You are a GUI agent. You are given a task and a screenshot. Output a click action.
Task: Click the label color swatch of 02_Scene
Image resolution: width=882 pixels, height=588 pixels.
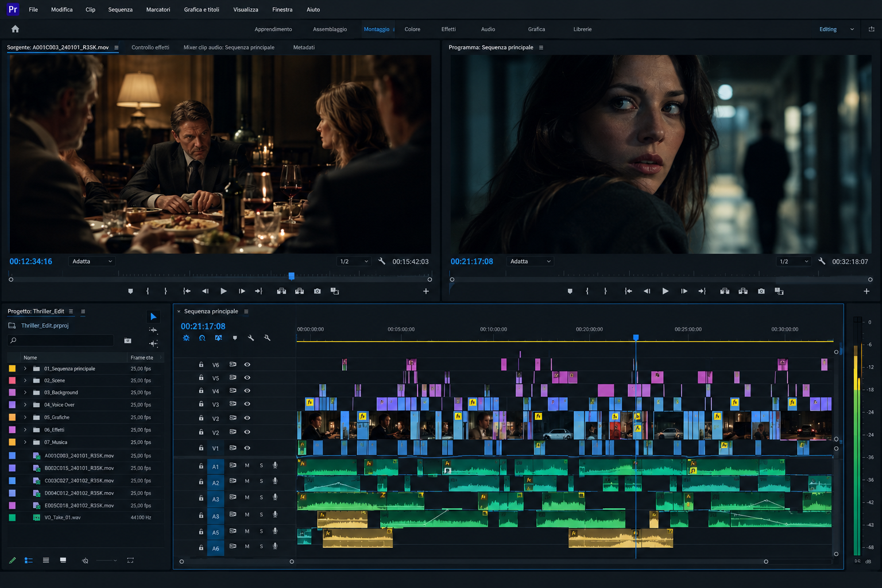12,381
